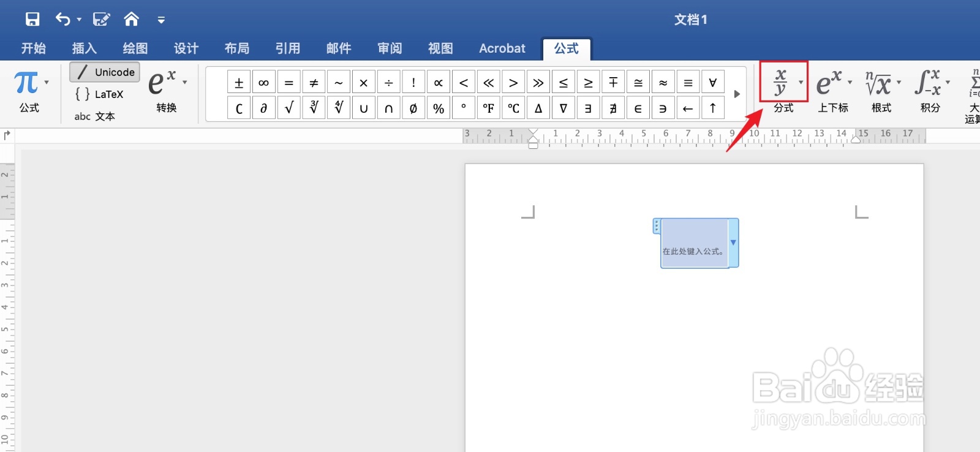Toggle LaTeX equation format
This screenshot has width=980, height=452.
pyautogui.click(x=100, y=94)
